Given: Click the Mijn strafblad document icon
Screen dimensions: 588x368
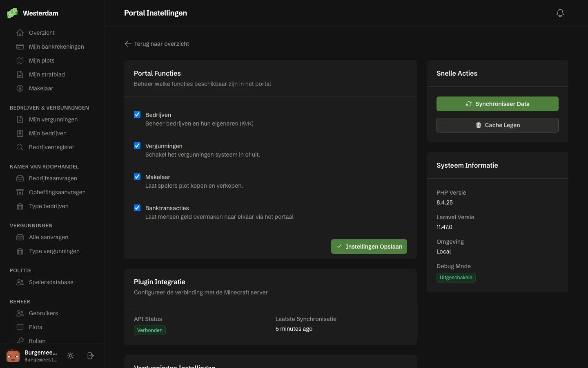Looking at the screenshot, I should tap(20, 74).
